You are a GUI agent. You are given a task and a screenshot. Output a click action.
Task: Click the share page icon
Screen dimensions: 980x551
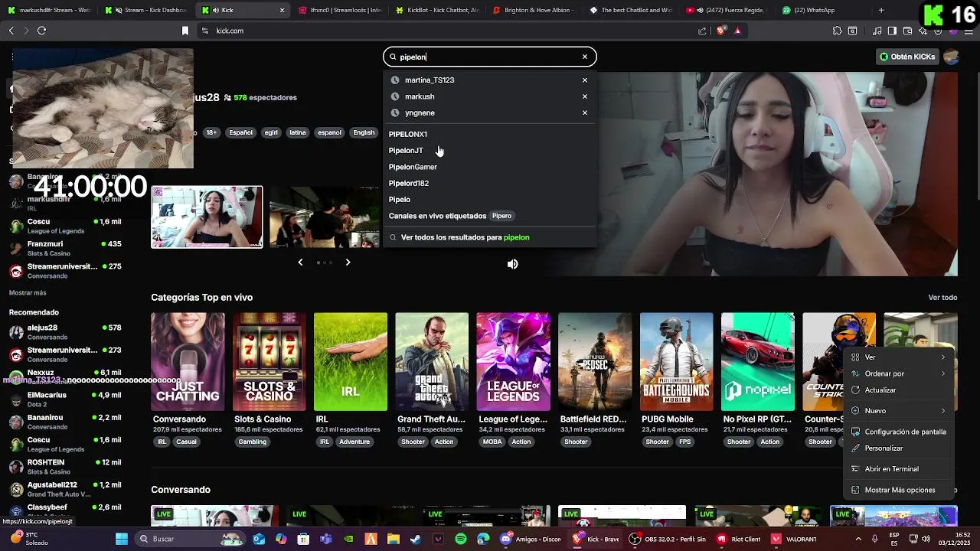tap(702, 31)
